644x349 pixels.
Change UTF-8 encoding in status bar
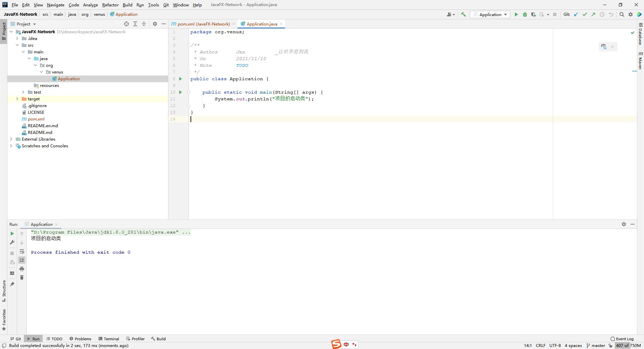click(555, 345)
